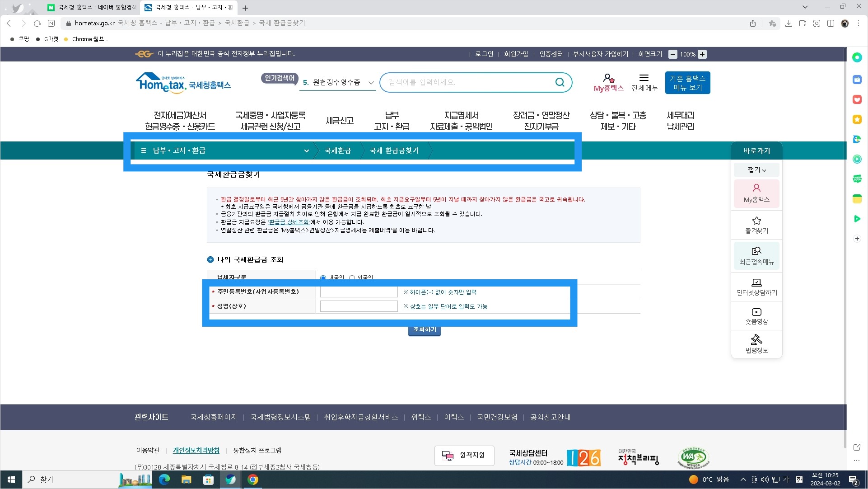Click the Hometax 국세청홈택스 logo
The height and width of the screenshot is (489, 868).
click(183, 83)
